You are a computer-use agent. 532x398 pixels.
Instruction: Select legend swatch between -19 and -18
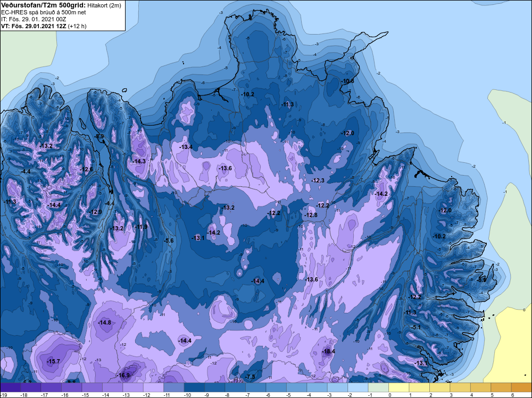[10, 387]
